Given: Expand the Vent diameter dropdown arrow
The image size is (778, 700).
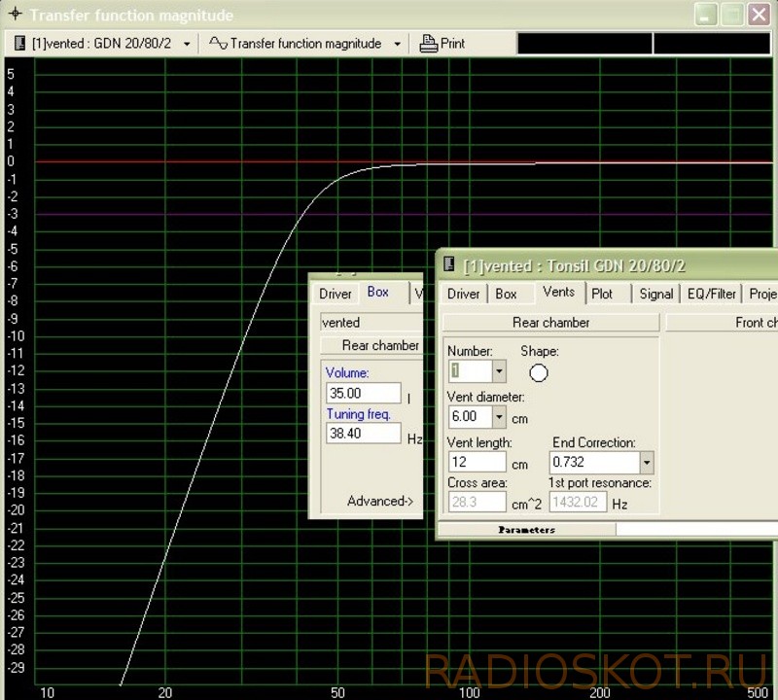Looking at the screenshot, I should pyautogui.click(x=499, y=417).
